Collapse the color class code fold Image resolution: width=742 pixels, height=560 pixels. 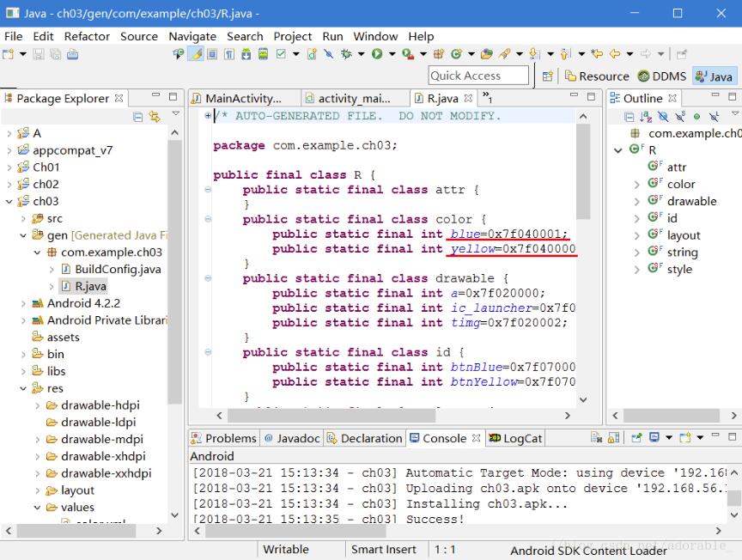[x=208, y=219]
